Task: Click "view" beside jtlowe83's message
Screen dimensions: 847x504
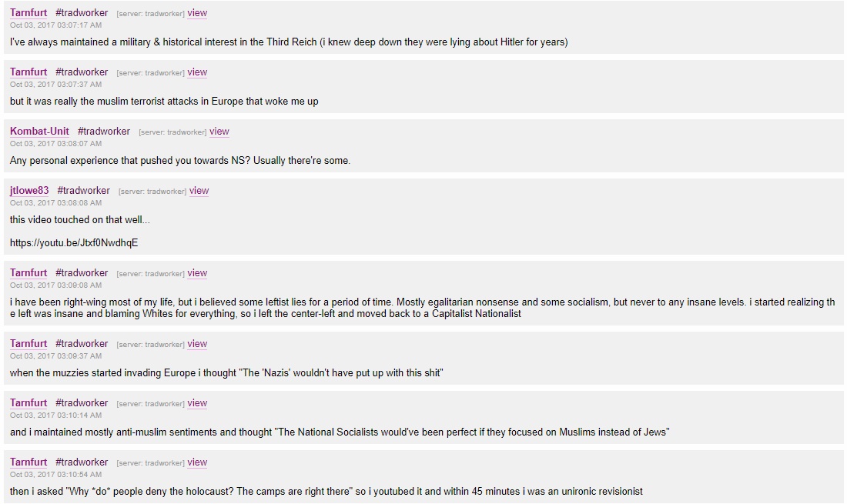Action: 199,191
